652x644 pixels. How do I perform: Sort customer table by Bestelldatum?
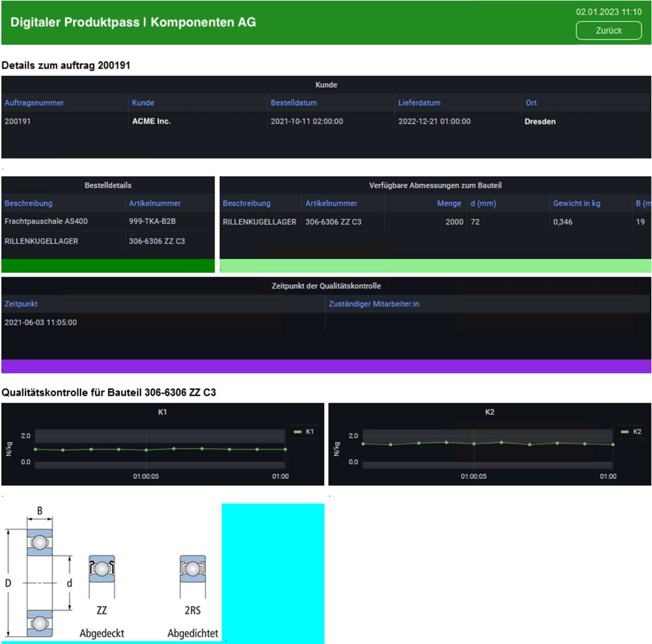[294, 103]
